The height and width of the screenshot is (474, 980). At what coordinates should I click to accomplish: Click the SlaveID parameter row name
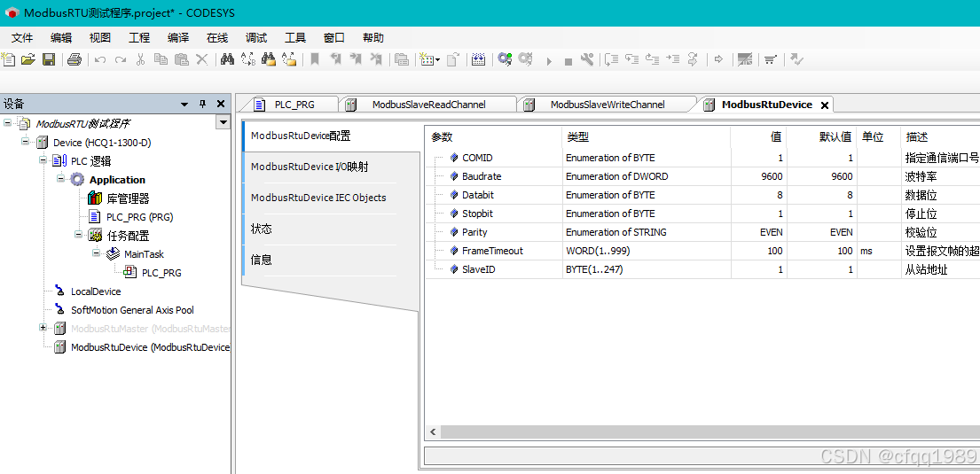(x=480, y=269)
